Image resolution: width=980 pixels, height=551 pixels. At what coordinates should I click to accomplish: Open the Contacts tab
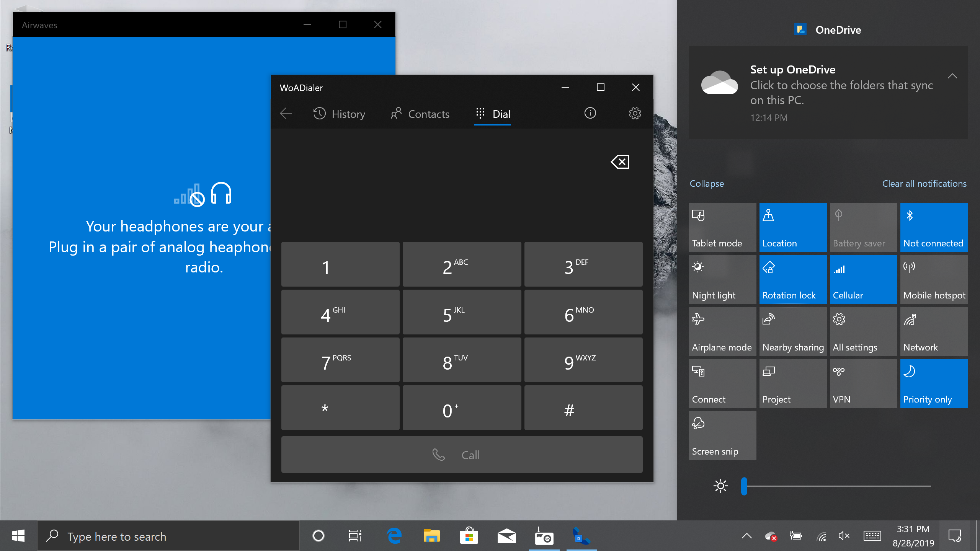[x=420, y=114]
